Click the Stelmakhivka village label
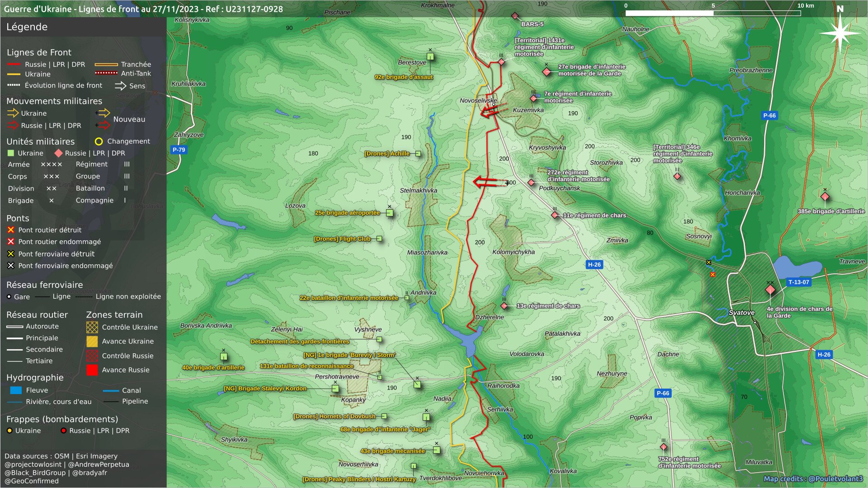 pos(418,191)
